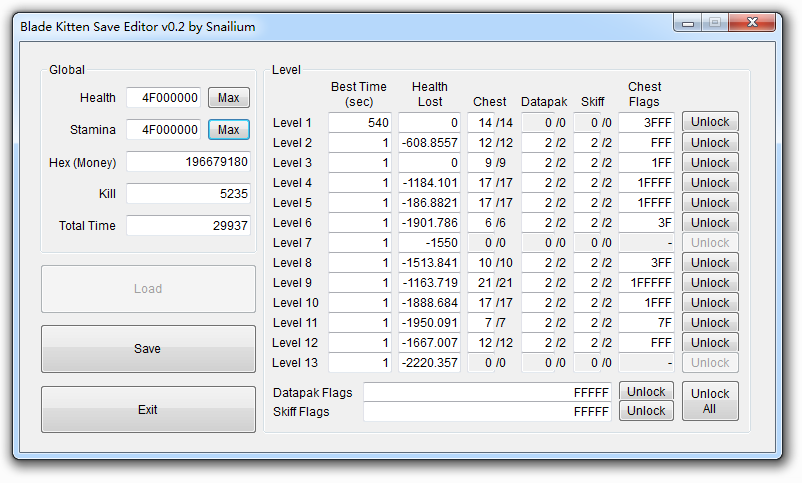Edit Level 9 Chest count field 21
This screenshot has height=483, width=802.
coord(481,283)
